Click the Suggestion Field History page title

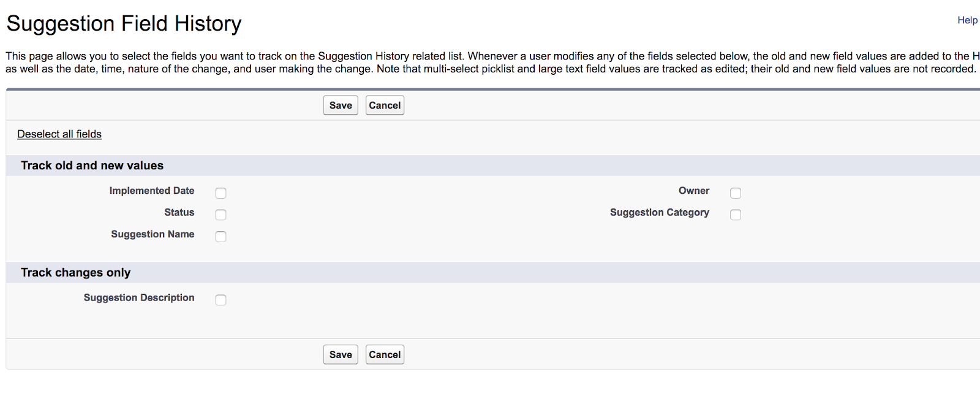[x=124, y=23]
